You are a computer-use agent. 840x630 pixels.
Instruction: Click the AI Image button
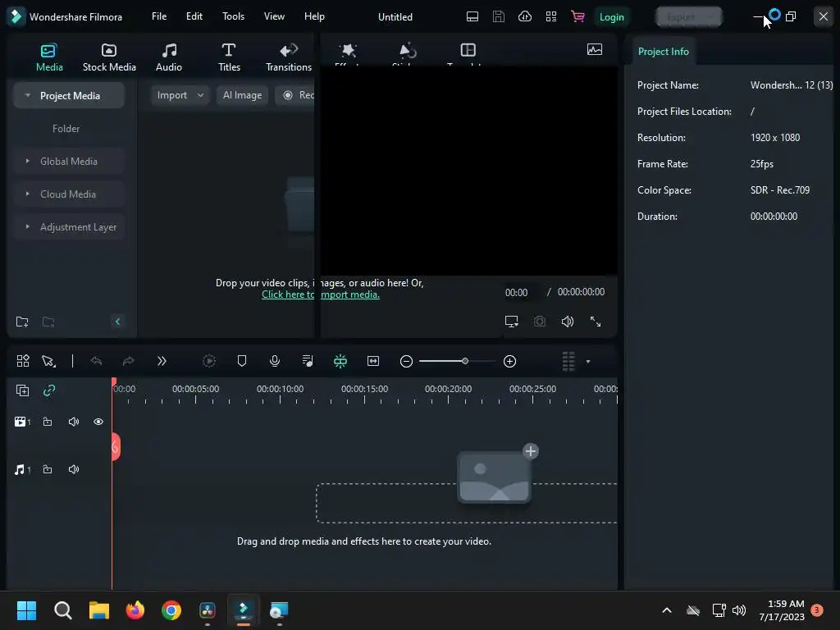(x=242, y=95)
